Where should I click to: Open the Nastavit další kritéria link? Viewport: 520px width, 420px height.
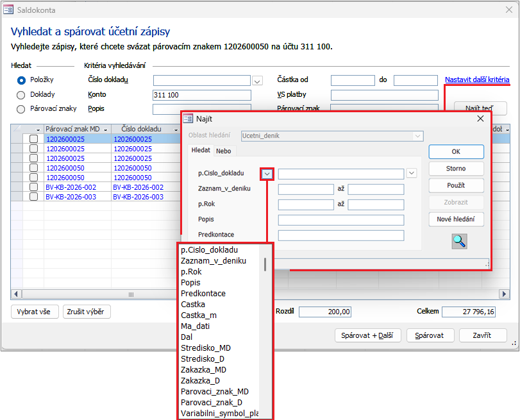point(477,80)
